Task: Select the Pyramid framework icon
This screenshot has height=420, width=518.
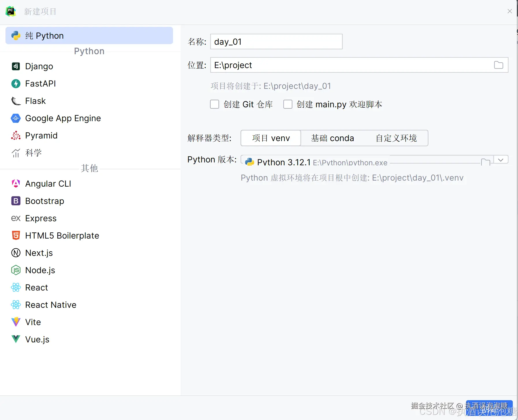Action: (16, 136)
